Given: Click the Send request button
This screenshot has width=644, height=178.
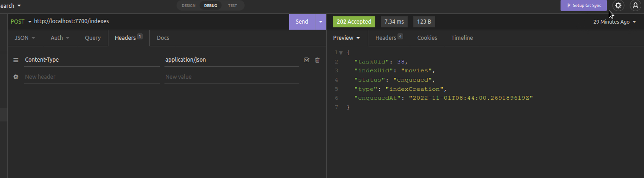Looking at the screenshot, I should (x=302, y=22).
